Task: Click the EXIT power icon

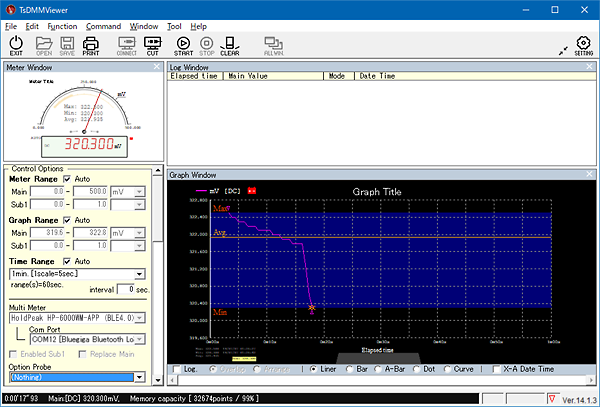Action: pos(16,45)
